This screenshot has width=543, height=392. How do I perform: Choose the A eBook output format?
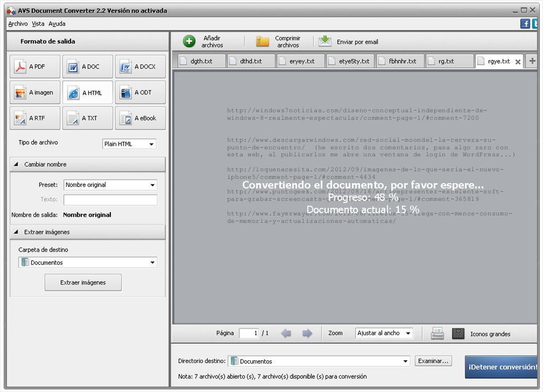pyautogui.click(x=140, y=118)
